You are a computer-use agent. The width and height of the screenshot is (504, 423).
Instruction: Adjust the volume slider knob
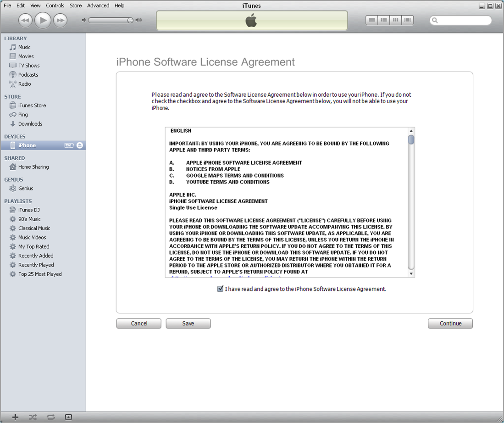130,20
